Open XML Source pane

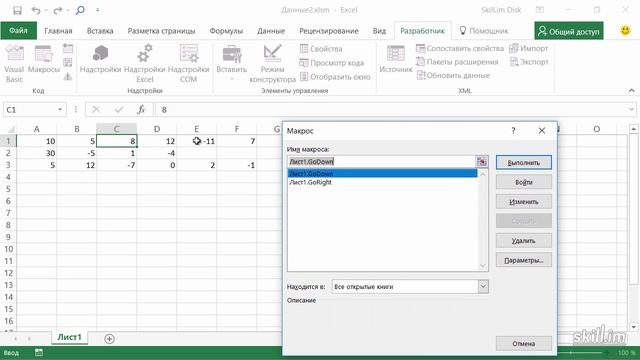click(396, 60)
